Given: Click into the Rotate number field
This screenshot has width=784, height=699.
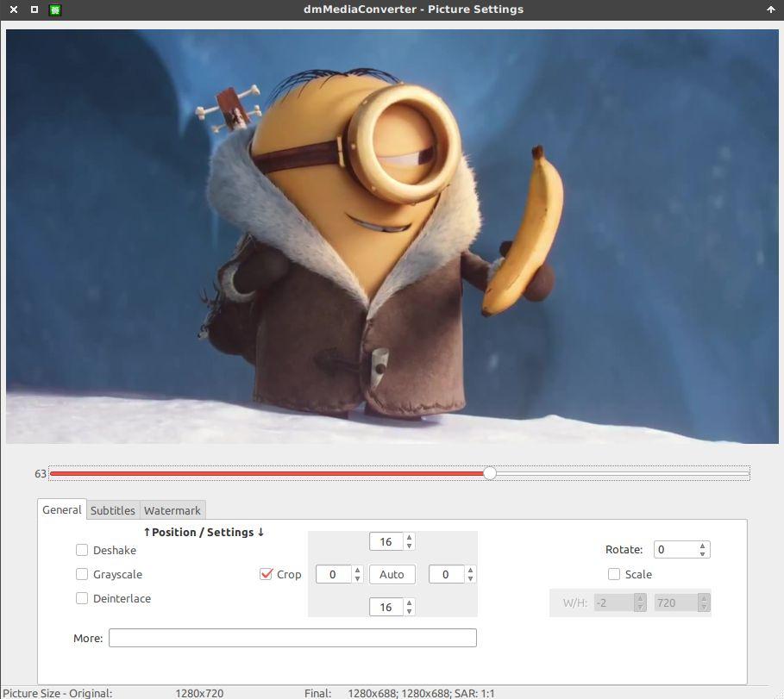Looking at the screenshot, I should tap(675, 550).
